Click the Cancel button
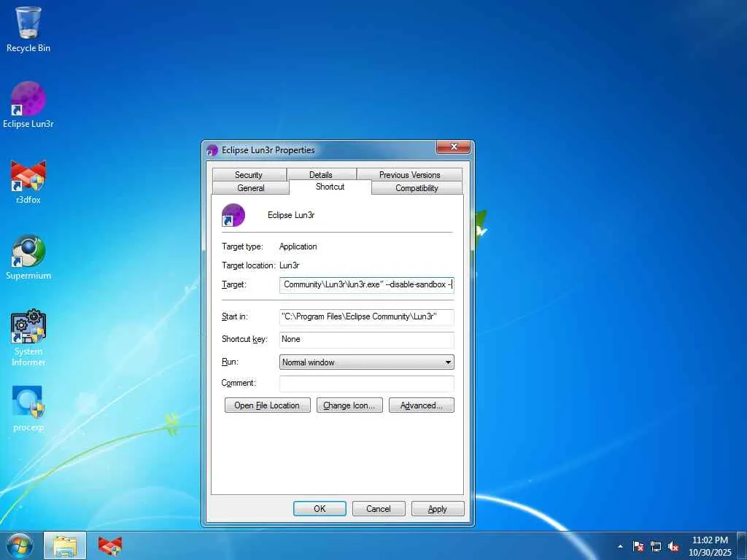 click(x=379, y=508)
